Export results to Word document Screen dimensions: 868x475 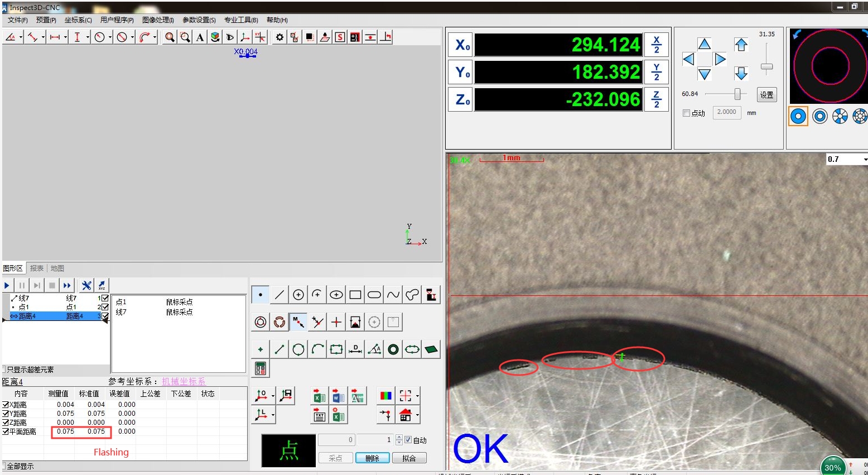[x=338, y=397]
